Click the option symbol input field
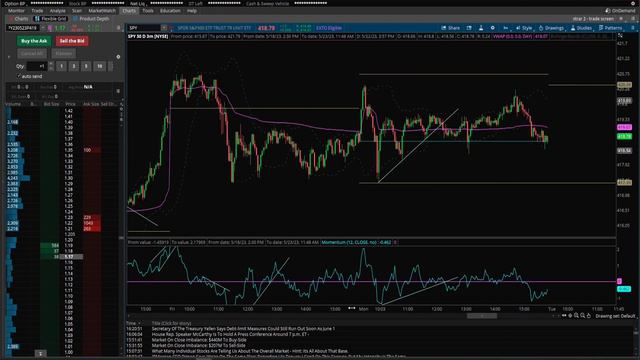The image size is (640, 360). [x=22, y=28]
